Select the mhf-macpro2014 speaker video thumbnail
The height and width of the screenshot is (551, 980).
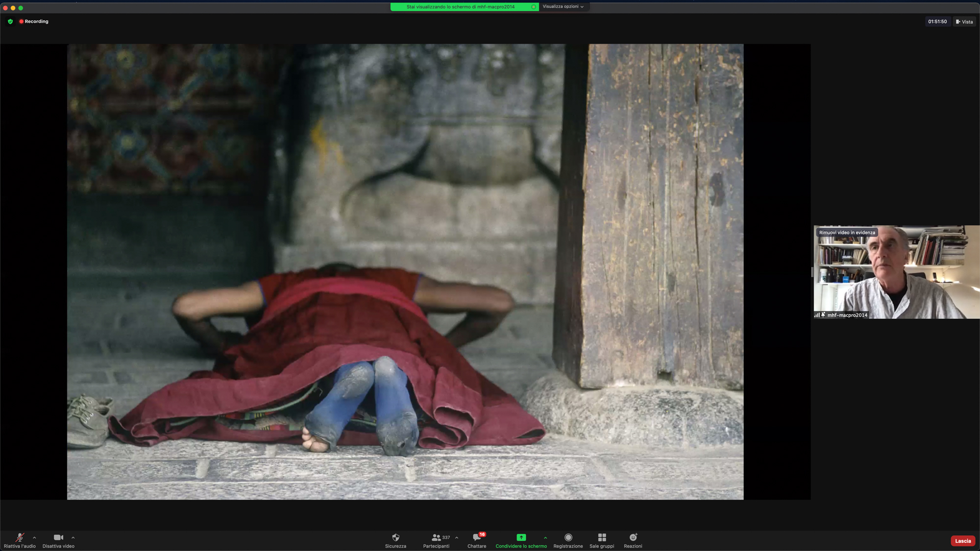tap(896, 272)
